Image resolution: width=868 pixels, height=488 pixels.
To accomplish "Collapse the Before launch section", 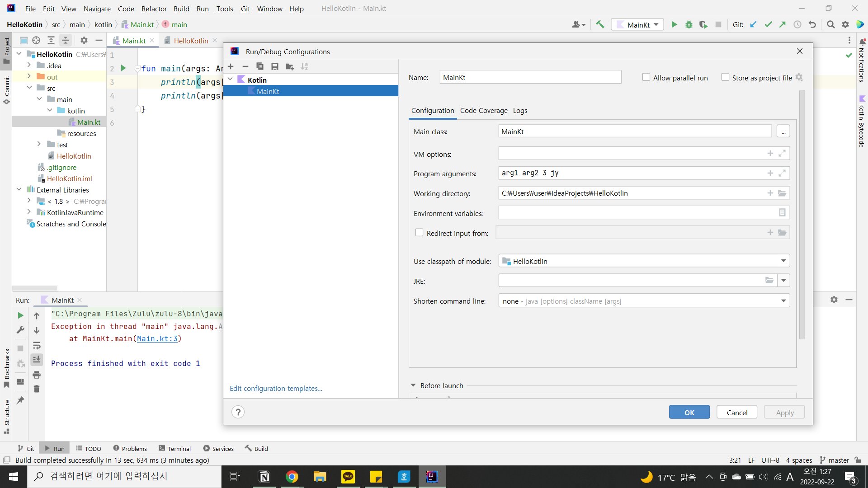I will pos(413,385).
